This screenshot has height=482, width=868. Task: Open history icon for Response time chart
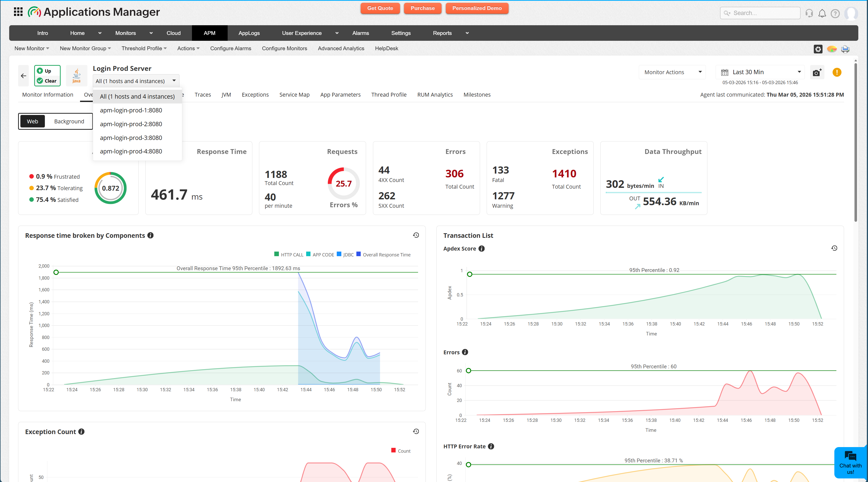click(416, 235)
